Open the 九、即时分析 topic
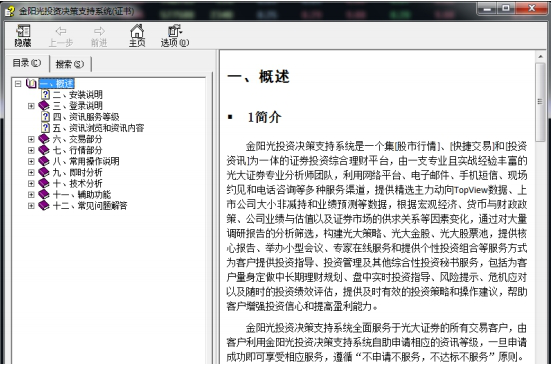Image resolution: width=551 pixels, height=378 pixels. tap(78, 172)
